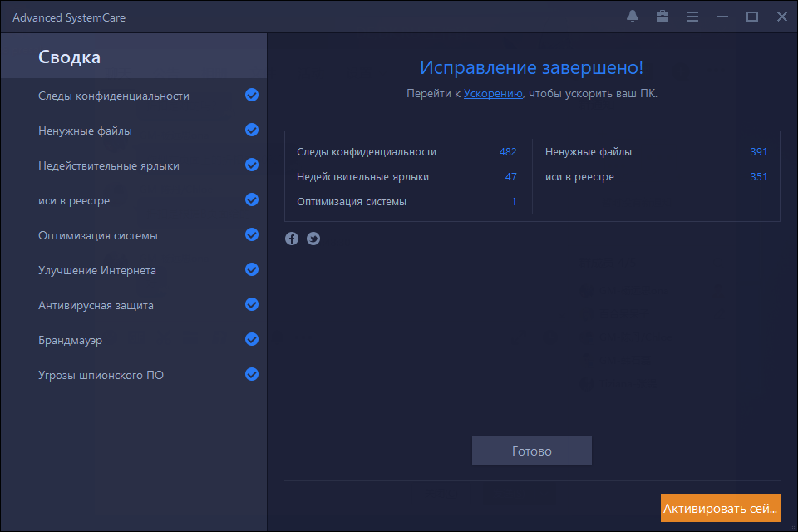This screenshot has width=798, height=532.
Task: Click the Готово button
Action: [532, 451]
